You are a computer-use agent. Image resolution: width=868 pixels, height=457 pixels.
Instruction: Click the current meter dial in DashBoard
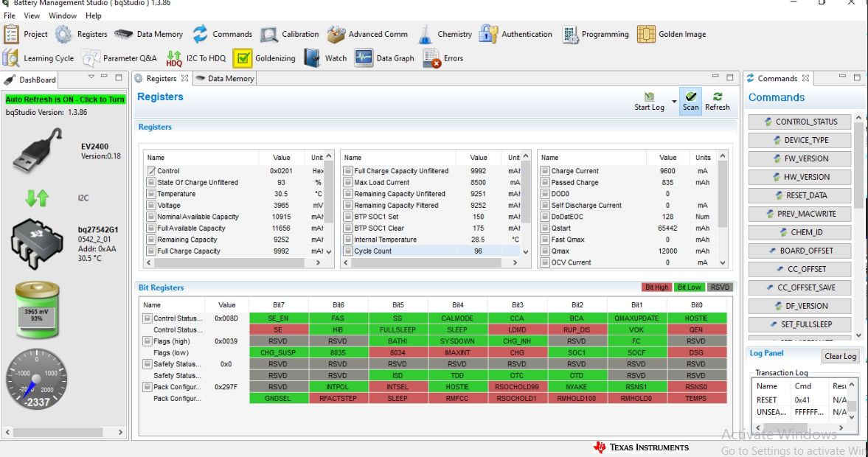click(37, 379)
